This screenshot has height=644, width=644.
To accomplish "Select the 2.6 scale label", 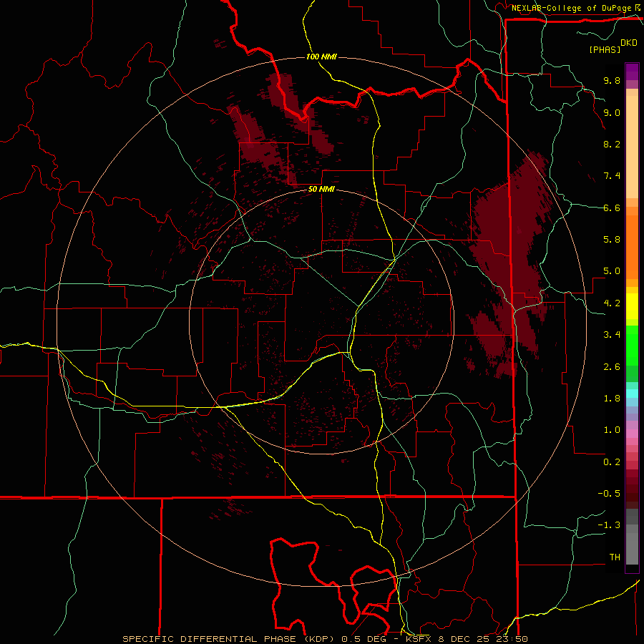I will click(x=612, y=367).
